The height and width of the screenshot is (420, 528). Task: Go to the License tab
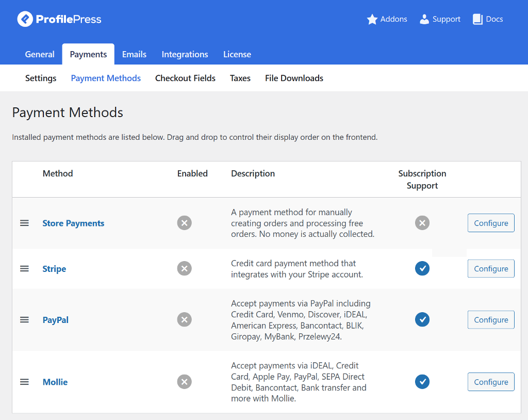237,54
